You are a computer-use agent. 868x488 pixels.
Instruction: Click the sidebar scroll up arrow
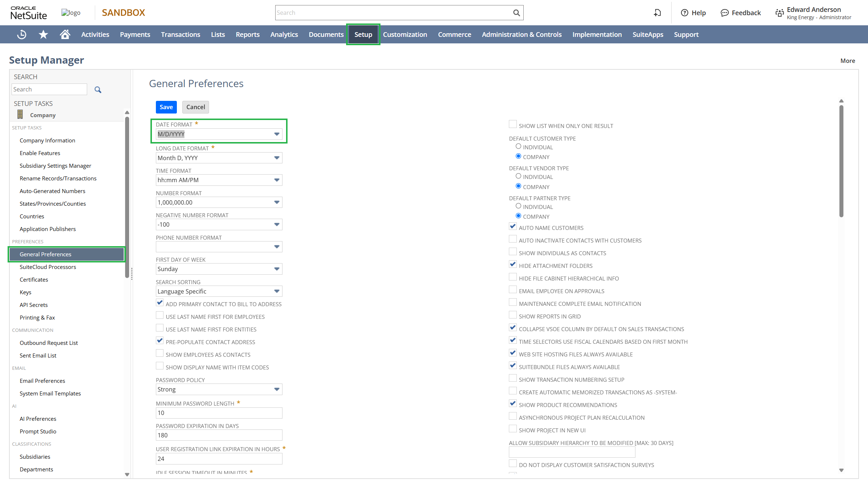coord(127,112)
